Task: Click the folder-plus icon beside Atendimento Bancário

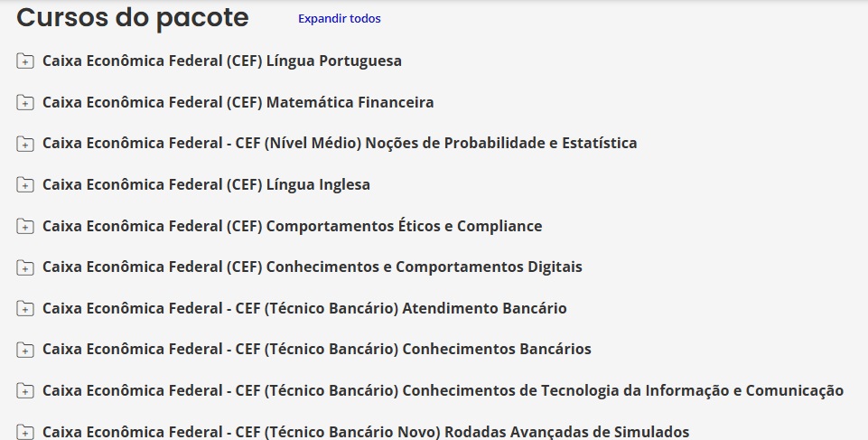Action: tap(25, 308)
